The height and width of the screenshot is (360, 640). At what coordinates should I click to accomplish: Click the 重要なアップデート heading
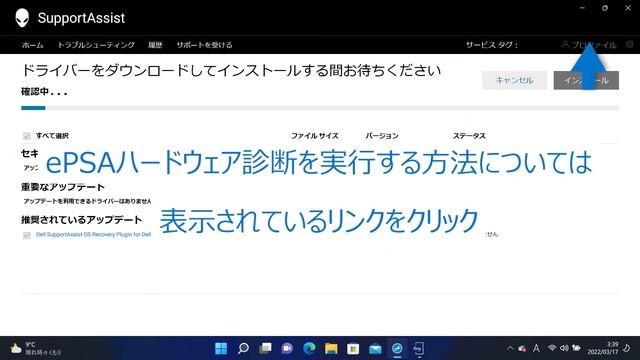pos(63,187)
